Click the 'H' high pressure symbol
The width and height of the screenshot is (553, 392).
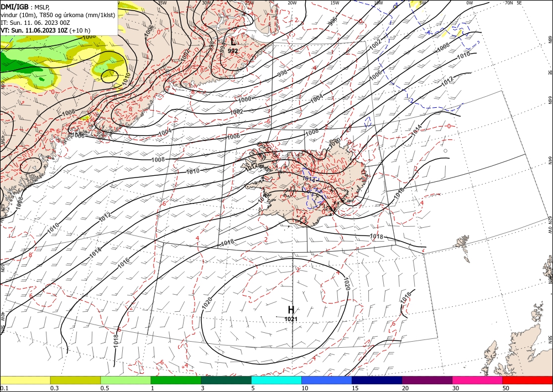pos(291,310)
